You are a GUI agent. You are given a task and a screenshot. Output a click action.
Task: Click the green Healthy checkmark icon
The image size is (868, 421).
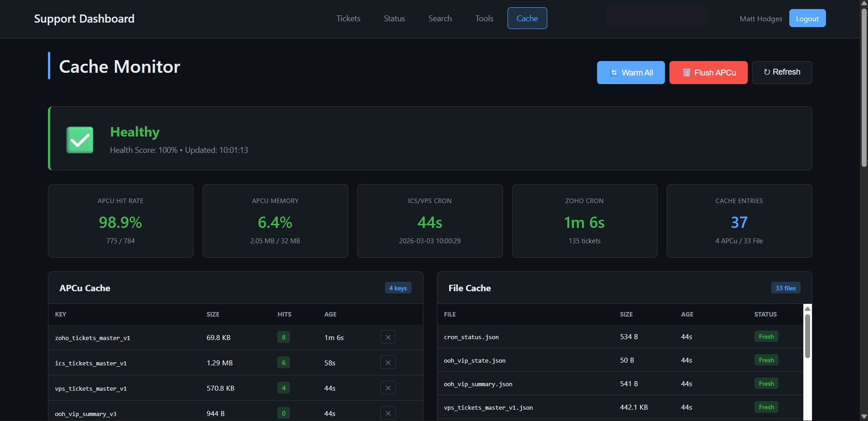point(80,139)
